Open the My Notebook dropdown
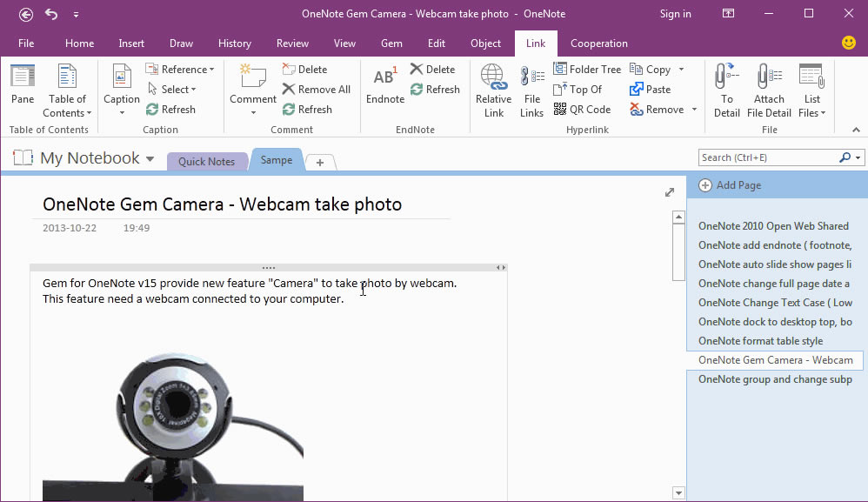This screenshot has width=868, height=502. [x=150, y=158]
